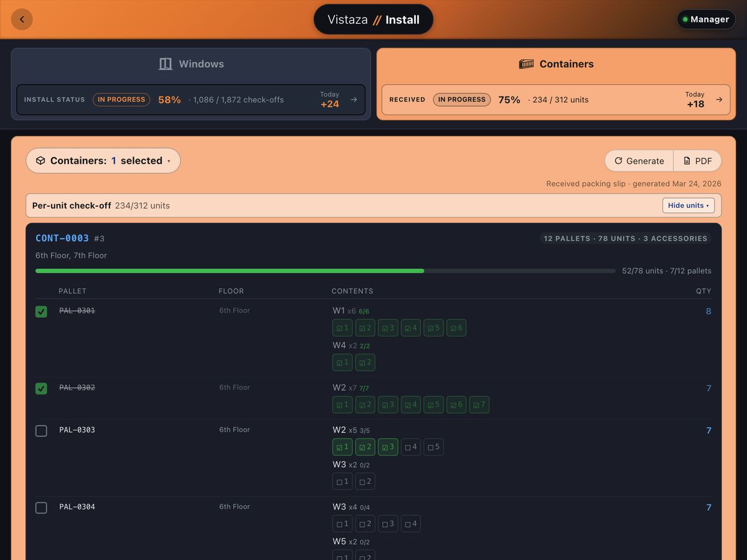The image size is (747, 560).
Task: Click the IN PROGRESS badge under Windows
Action: pyautogui.click(x=121, y=100)
